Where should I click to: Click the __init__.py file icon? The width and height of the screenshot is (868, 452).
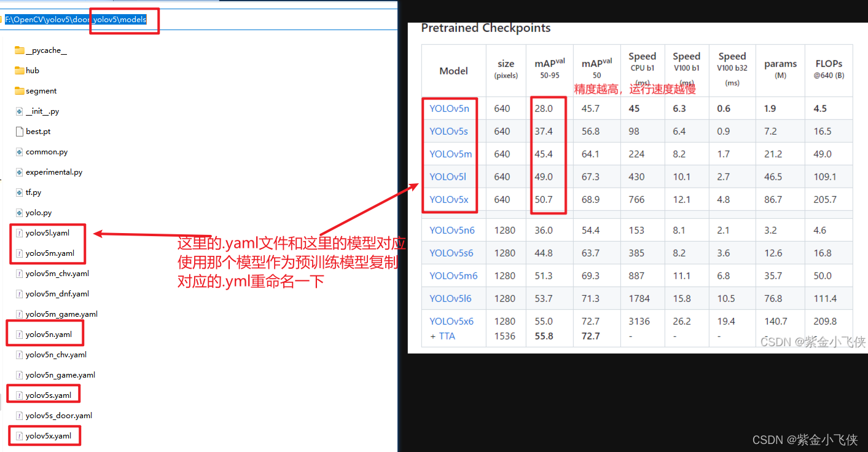pos(19,111)
